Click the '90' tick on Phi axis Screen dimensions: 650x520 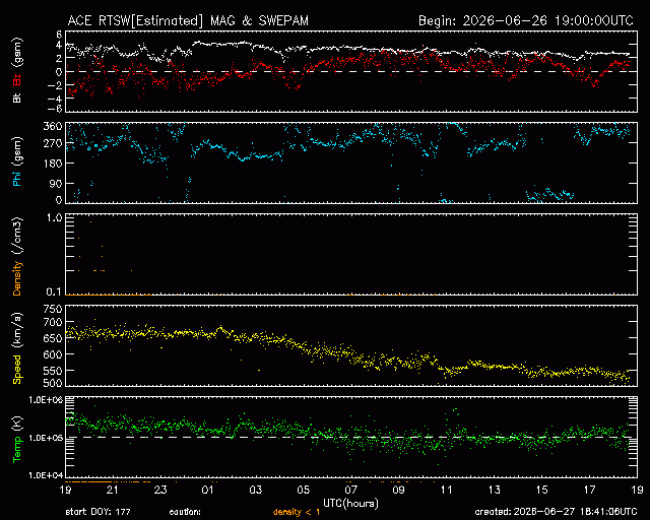pyautogui.click(x=56, y=183)
